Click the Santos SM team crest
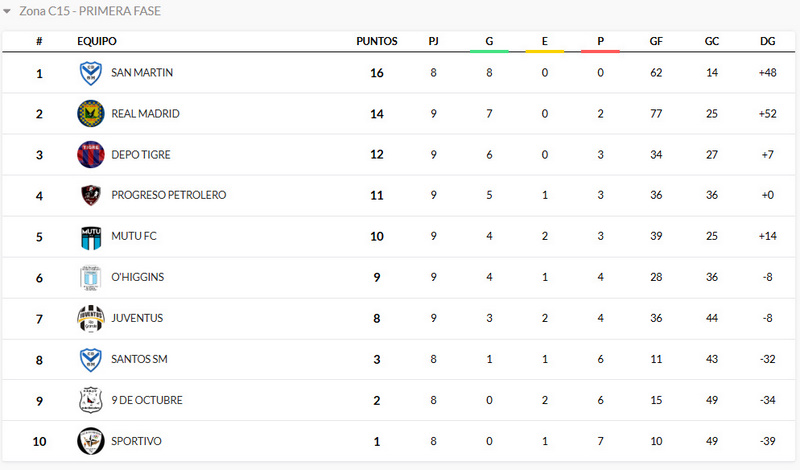The width and height of the screenshot is (800, 470). (91, 360)
